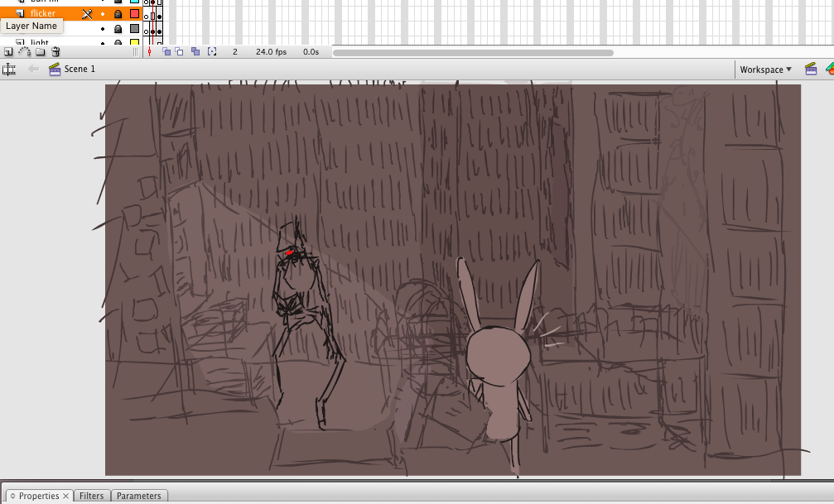Screen dimensions: 834x504
Task: Click Edit Multiple Frames icon
Action: [x=195, y=52]
